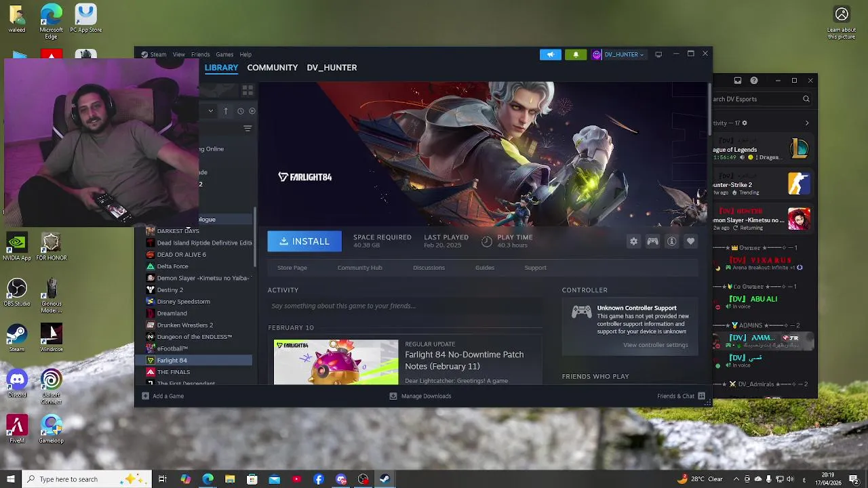
Task: Open the Help menu in Steam
Action: click(x=245, y=55)
